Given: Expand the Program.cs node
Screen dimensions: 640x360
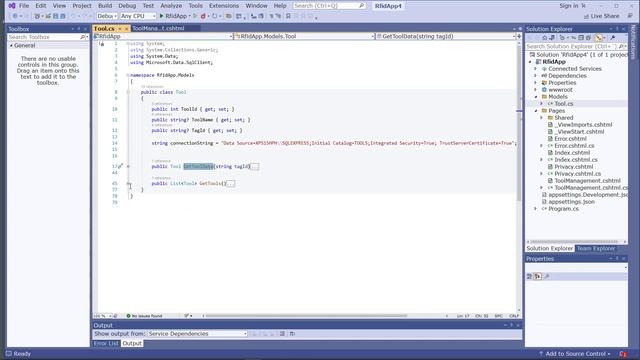Looking at the screenshot, I should (536, 209).
